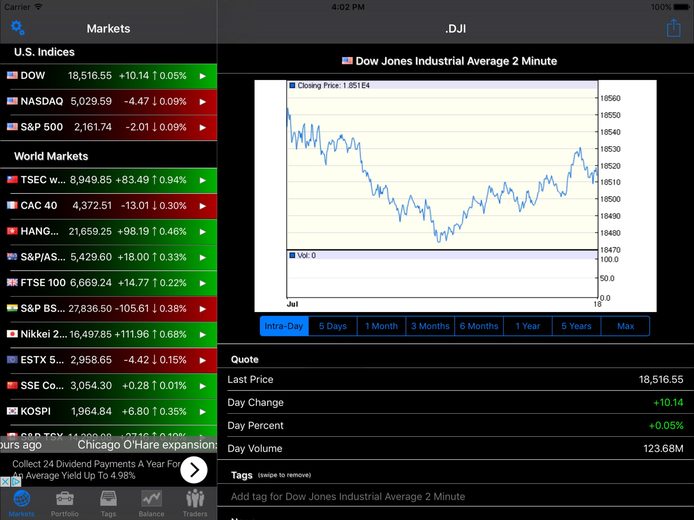
Task: Expand HANG... row arrow
Action: (x=203, y=231)
